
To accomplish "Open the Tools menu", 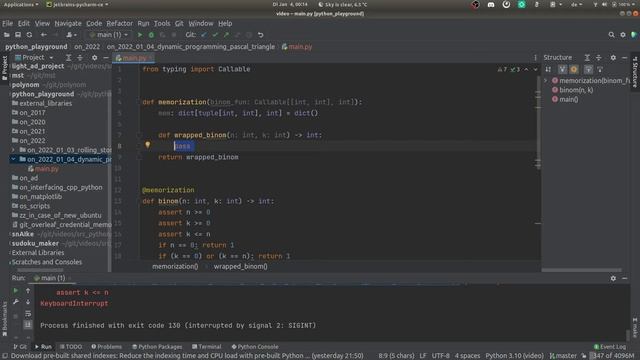I will (x=162, y=23).
